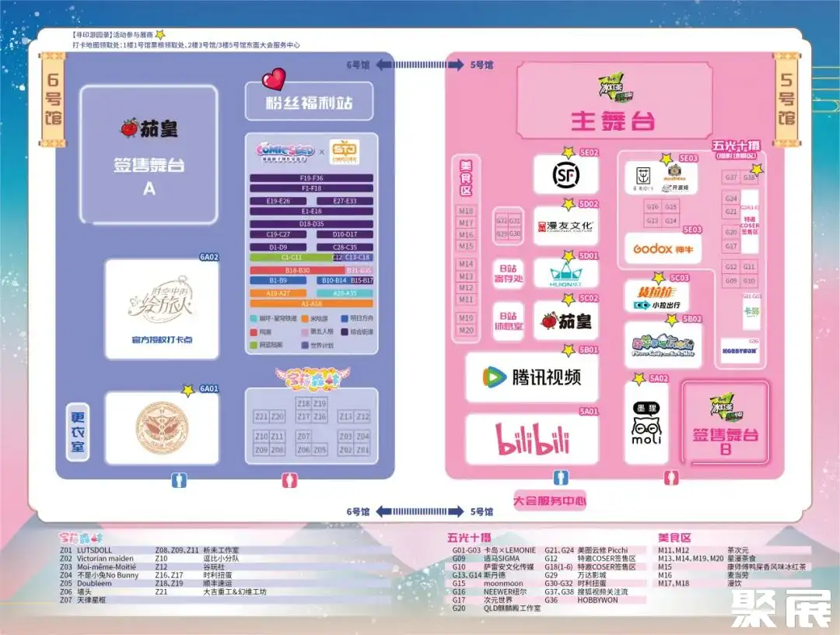Click the bilibili logo at booth 5A01
The width and height of the screenshot is (840, 635).
(531, 440)
